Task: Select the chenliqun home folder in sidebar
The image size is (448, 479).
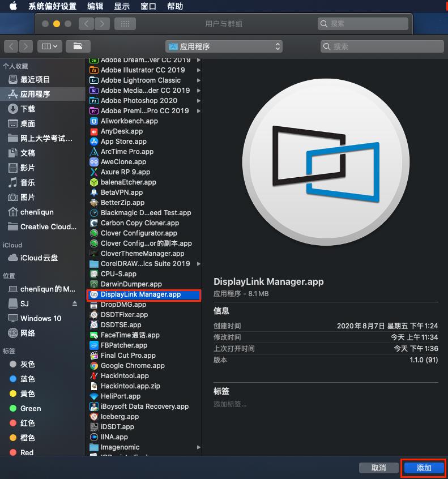Action: tap(43, 212)
